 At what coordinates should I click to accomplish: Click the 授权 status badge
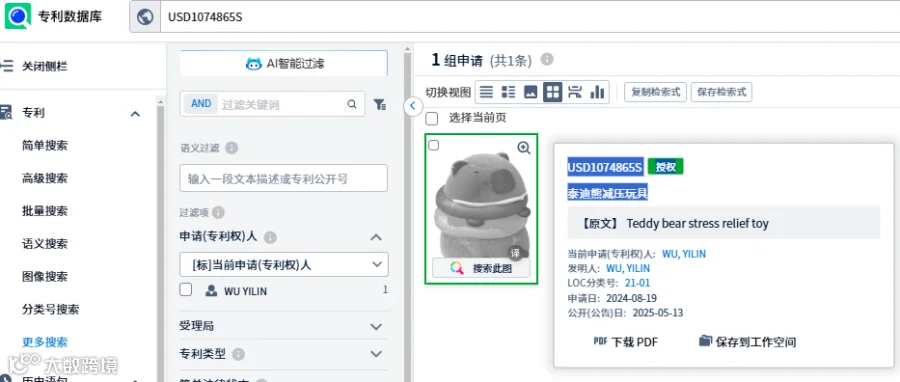pyautogui.click(x=666, y=167)
